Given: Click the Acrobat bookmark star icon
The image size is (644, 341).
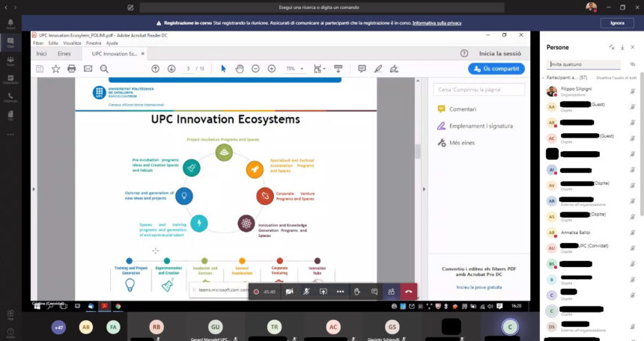Looking at the screenshot, I should [x=55, y=69].
